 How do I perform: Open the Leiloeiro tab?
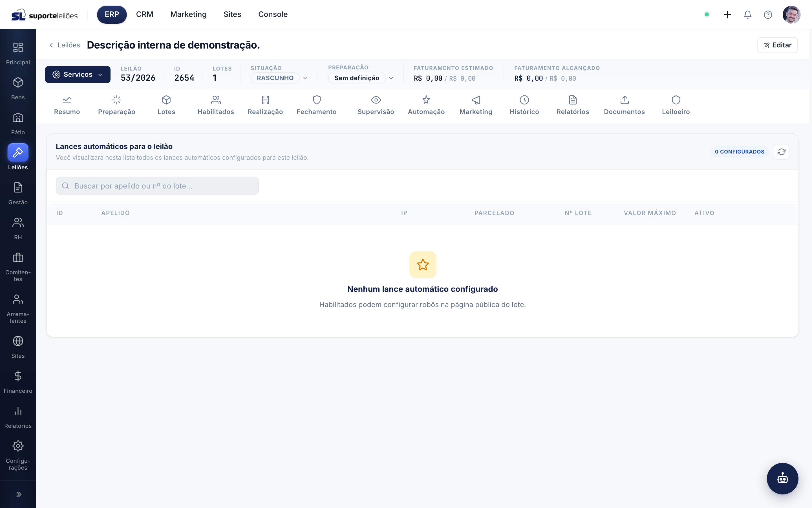click(676, 106)
